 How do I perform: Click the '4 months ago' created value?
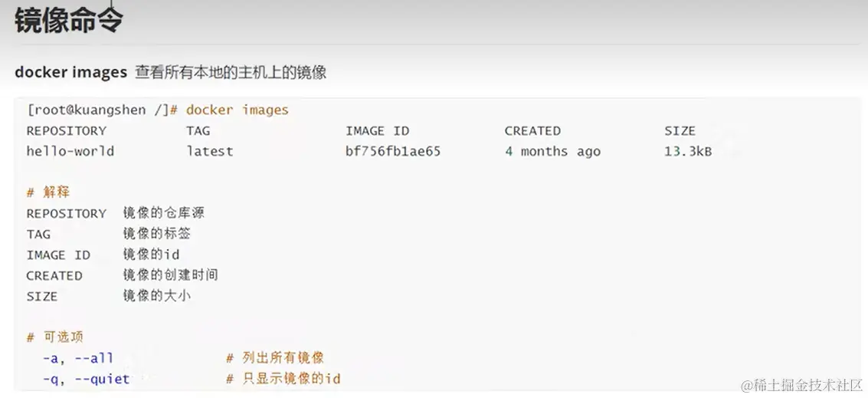[552, 152]
